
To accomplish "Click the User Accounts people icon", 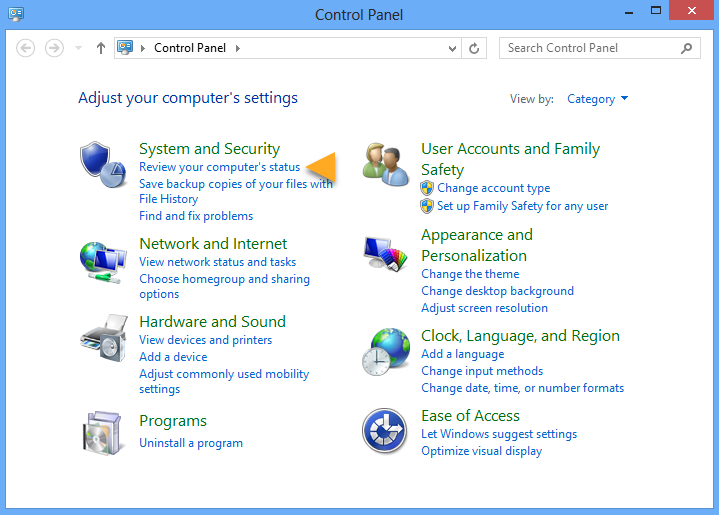I will pyautogui.click(x=386, y=165).
